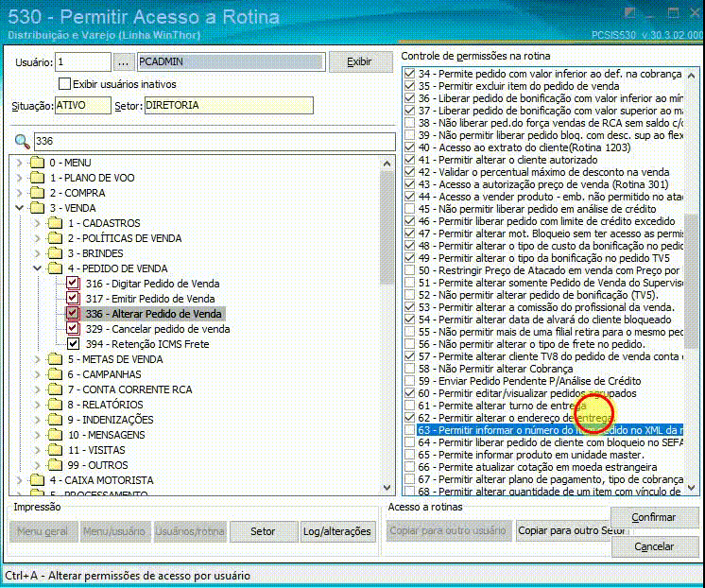Click Copiar para outro Setor

(564, 531)
